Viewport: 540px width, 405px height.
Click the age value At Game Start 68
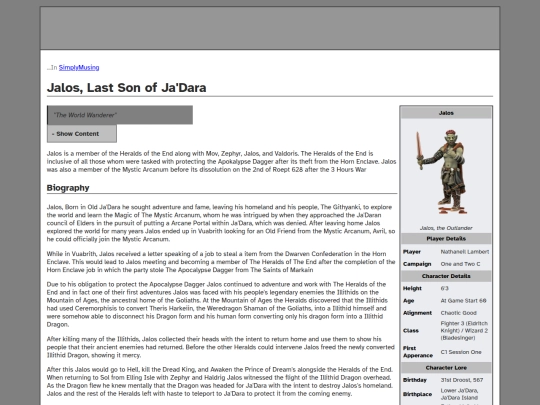(463, 301)
